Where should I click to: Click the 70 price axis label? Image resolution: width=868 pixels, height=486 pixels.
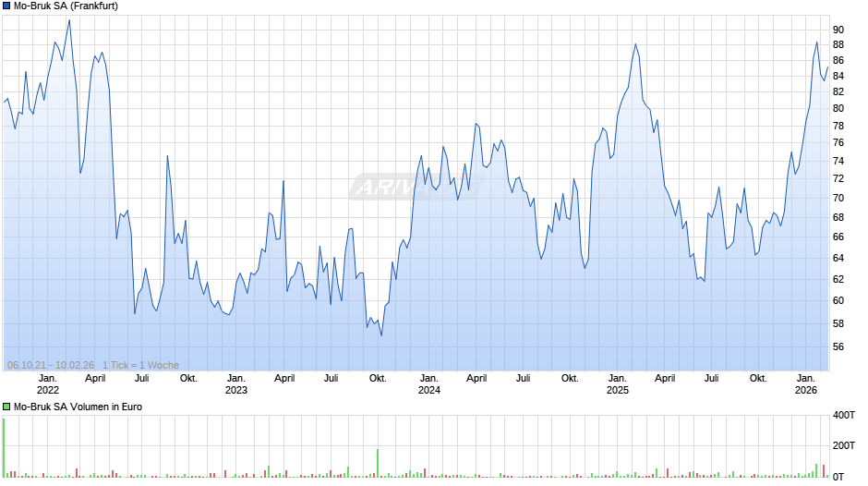coord(838,198)
